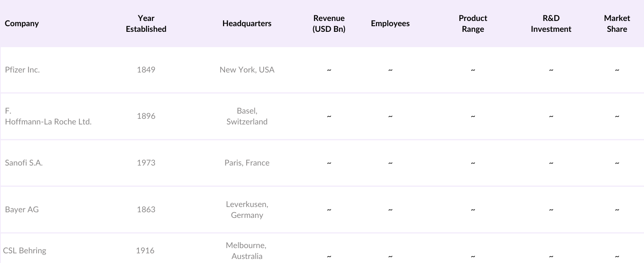Click the Basel, Switzerland cell
This screenshot has height=263, width=644.
pos(247,116)
